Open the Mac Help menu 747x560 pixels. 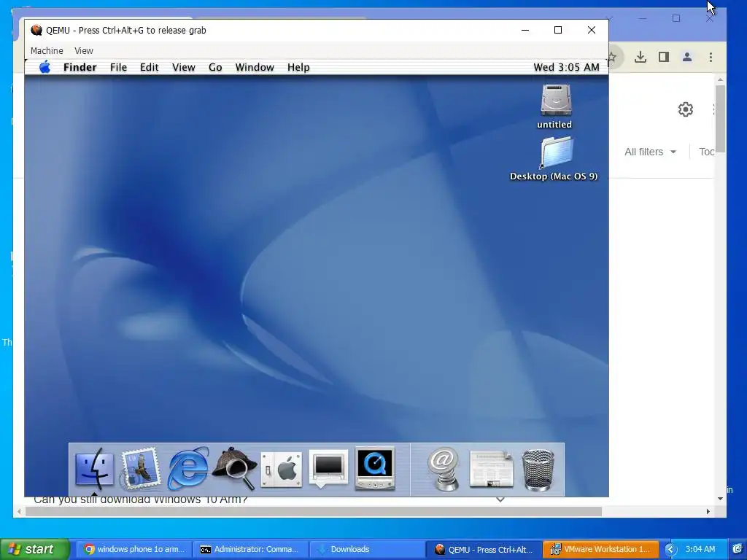tap(298, 67)
